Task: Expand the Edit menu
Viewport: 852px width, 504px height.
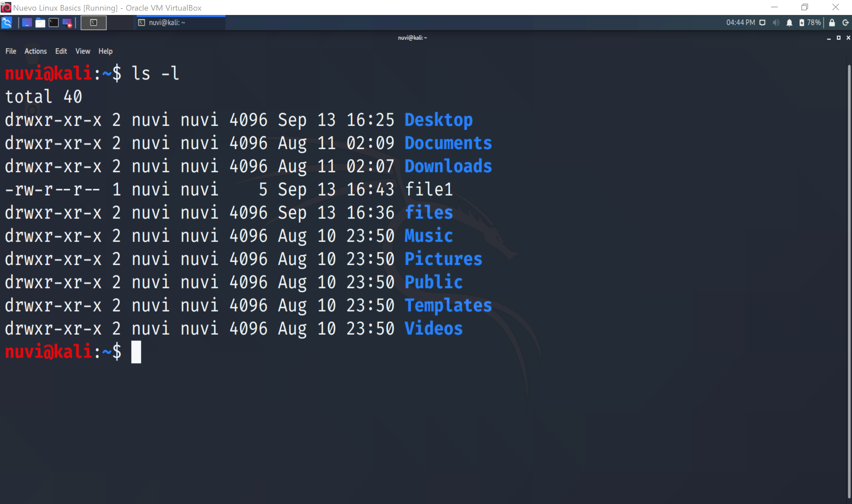Action: (x=61, y=51)
